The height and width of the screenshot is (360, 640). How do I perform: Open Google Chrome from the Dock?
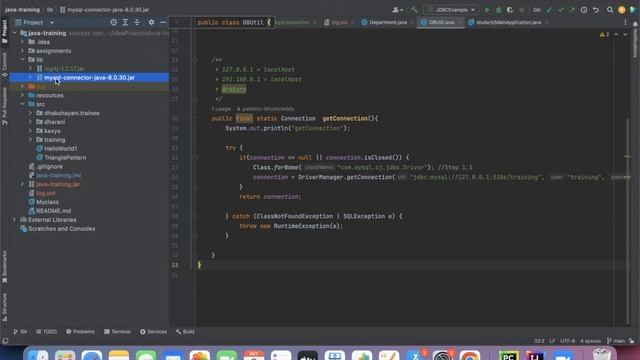pyautogui.click(x=469, y=356)
